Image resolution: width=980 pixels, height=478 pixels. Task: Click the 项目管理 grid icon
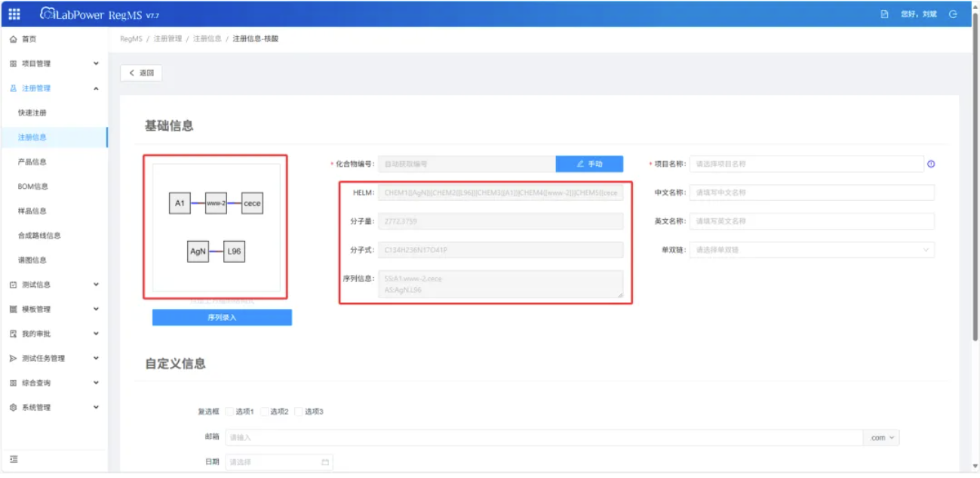[x=13, y=64]
